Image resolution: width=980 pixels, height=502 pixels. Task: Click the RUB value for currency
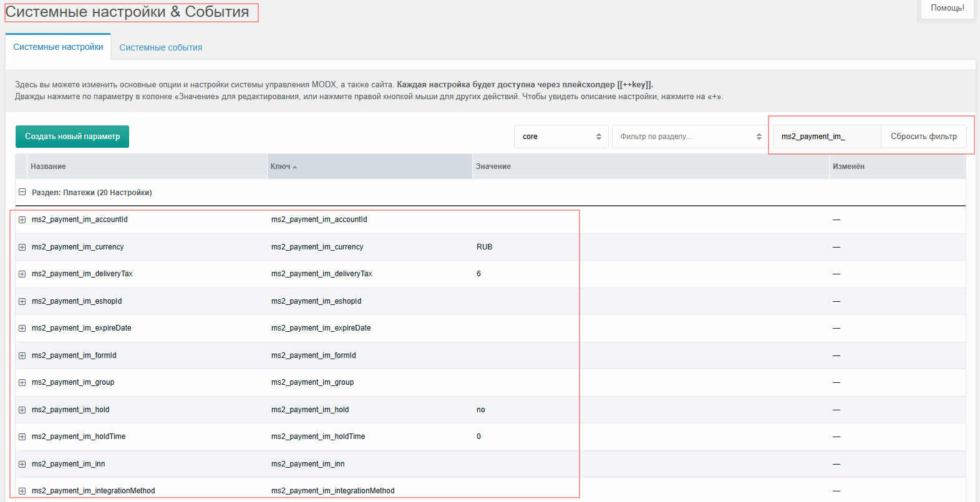pos(485,247)
